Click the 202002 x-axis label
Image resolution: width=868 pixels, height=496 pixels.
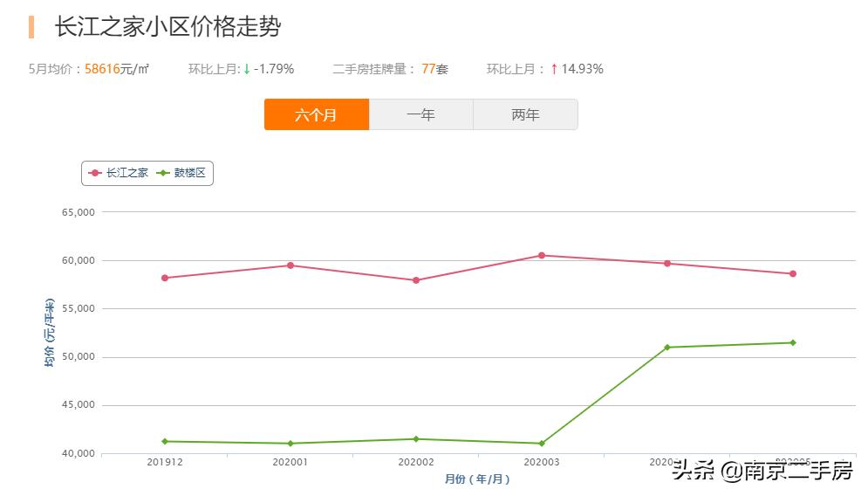tap(416, 462)
